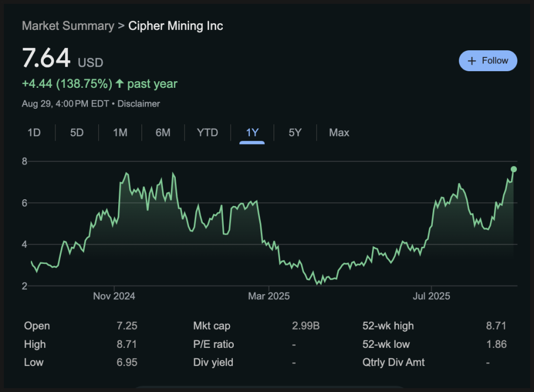Screen dimensions: 534x392
Task: Select the 6M time range tab
Action: (163, 133)
